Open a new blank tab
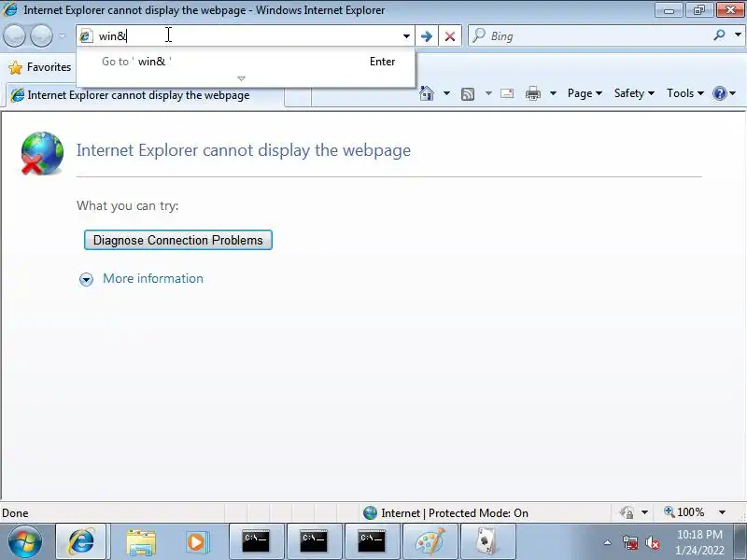Image resolution: width=747 pixels, height=560 pixels. pos(298,97)
